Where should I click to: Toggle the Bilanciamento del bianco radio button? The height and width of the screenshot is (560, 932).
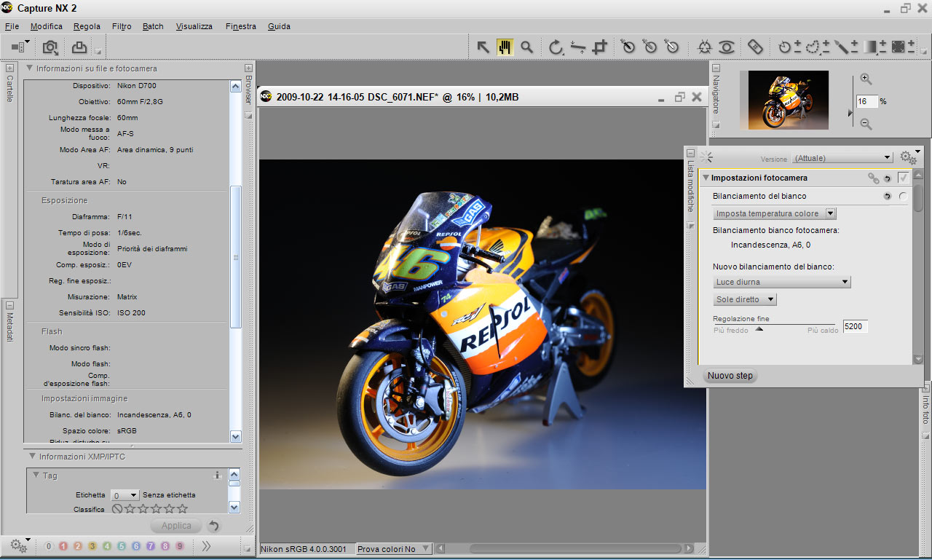click(x=903, y=196)
